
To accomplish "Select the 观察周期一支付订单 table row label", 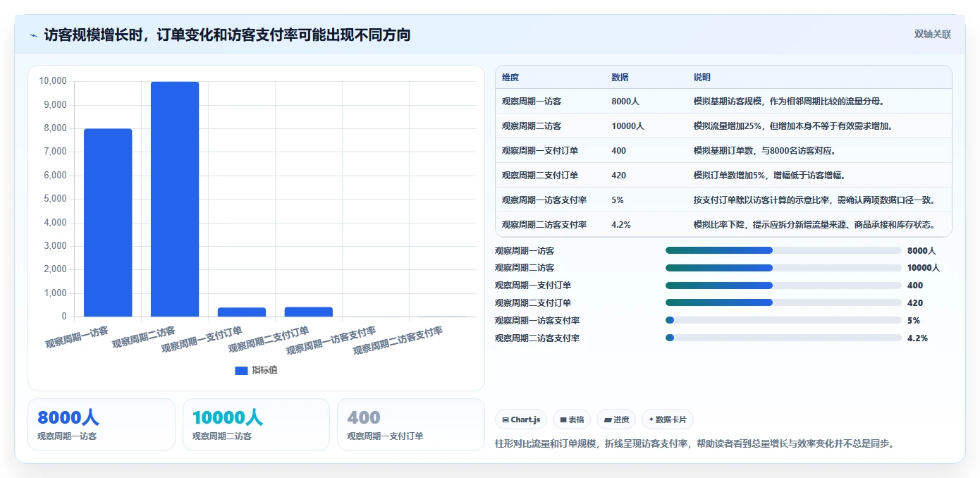I will pyautogui.click(x=540, y=151).
